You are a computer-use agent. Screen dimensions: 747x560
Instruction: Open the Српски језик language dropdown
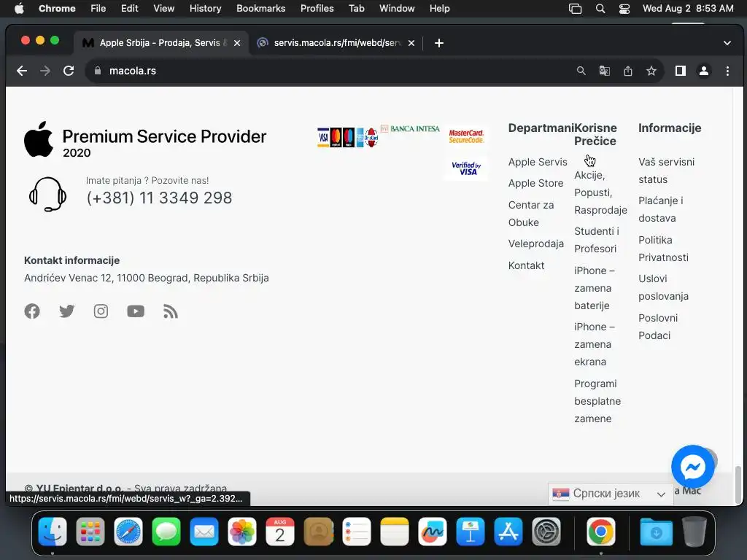click(x=609, y=494)
